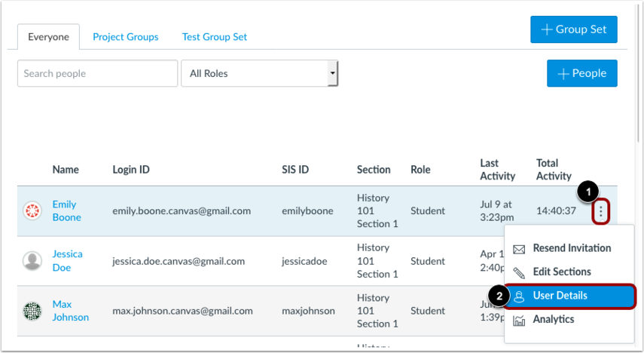Open the options kebab menu for Emily Boone

coord(600,211)
